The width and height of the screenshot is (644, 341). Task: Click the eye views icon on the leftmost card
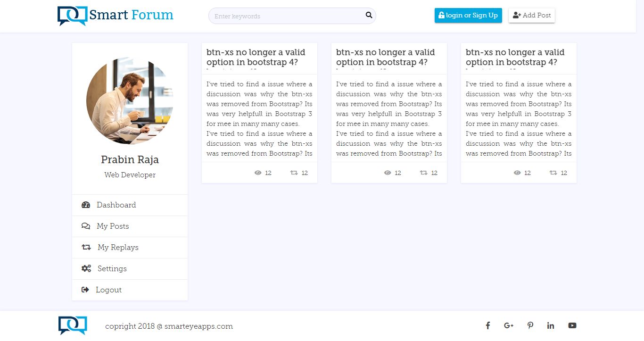click(258, 173)
